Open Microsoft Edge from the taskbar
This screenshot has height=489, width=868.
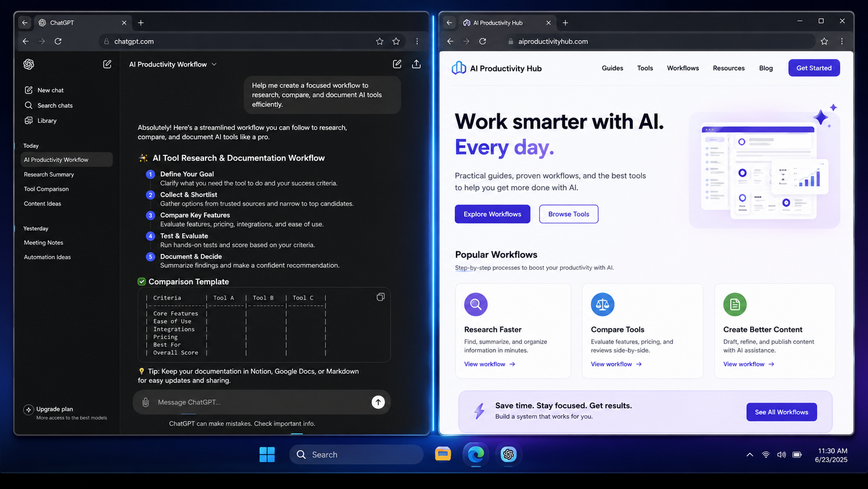point(476,454)
